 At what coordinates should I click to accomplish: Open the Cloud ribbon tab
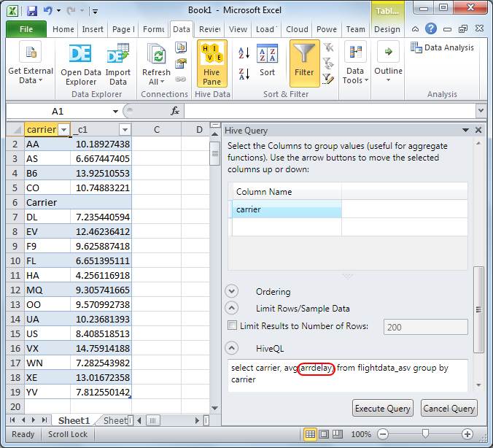(x=297, y=29)
